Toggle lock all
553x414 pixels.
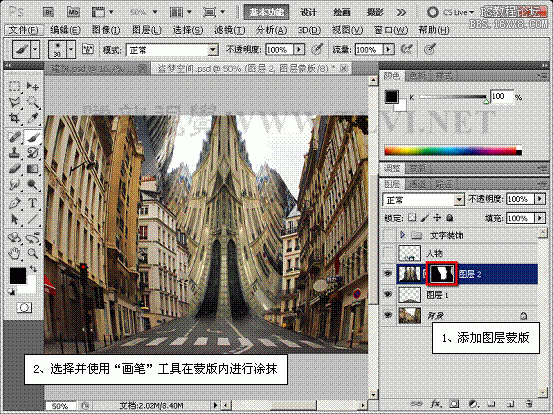(x=449, y=218)
